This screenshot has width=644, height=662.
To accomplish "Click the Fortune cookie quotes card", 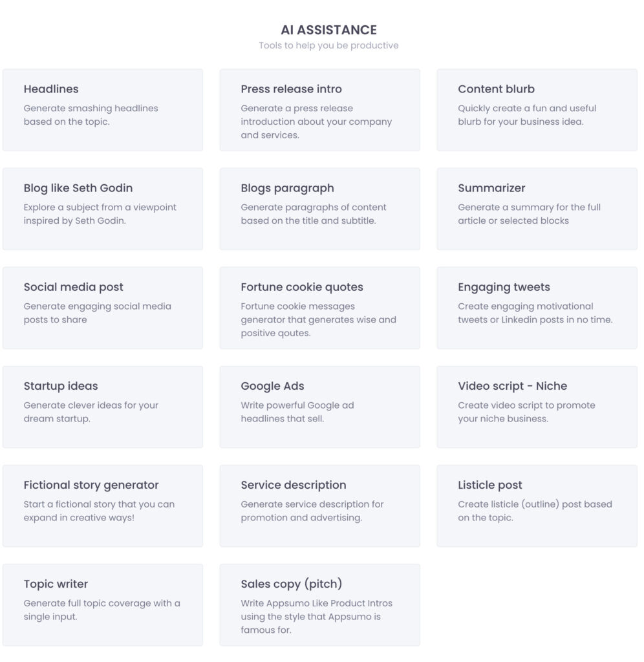I will point(320,307).
